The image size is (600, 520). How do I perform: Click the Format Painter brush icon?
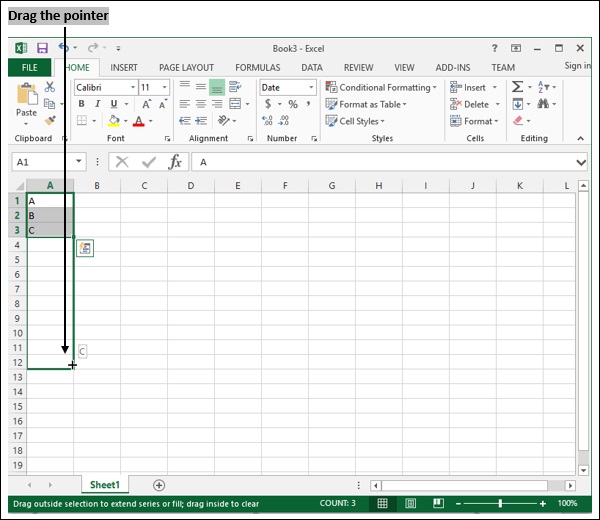pos(50,121)
